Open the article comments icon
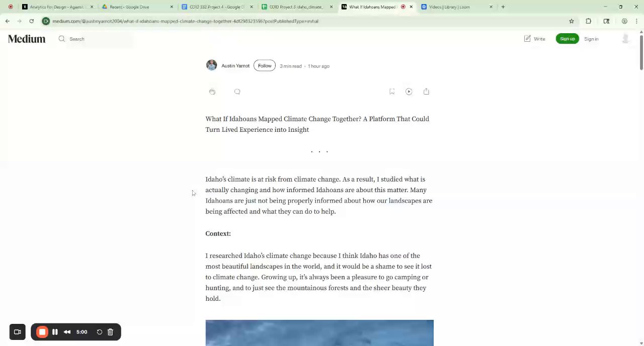644x346 pixels. pos(237,92)
